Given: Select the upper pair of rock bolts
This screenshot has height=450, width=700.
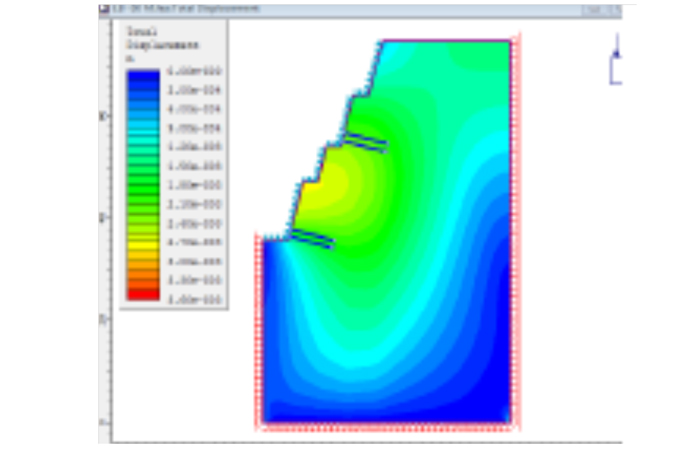Looking at the screenshot, I should coord(365,142).
